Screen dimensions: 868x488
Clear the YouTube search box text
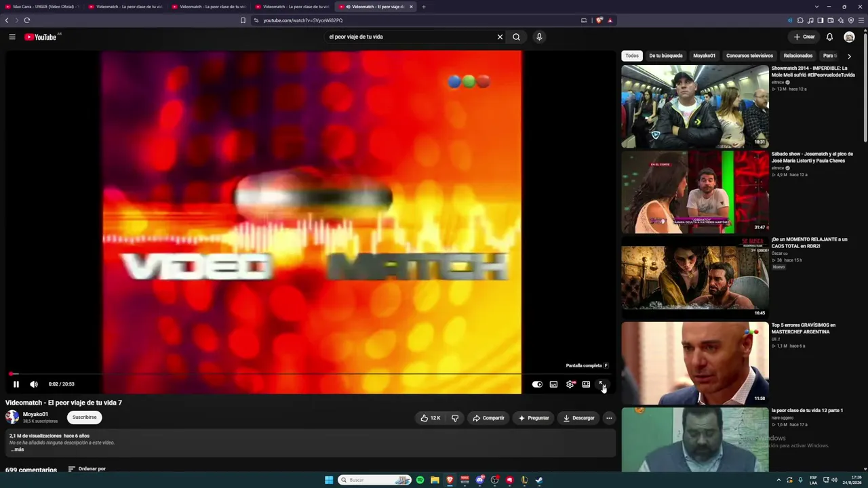tap(500, 37)
